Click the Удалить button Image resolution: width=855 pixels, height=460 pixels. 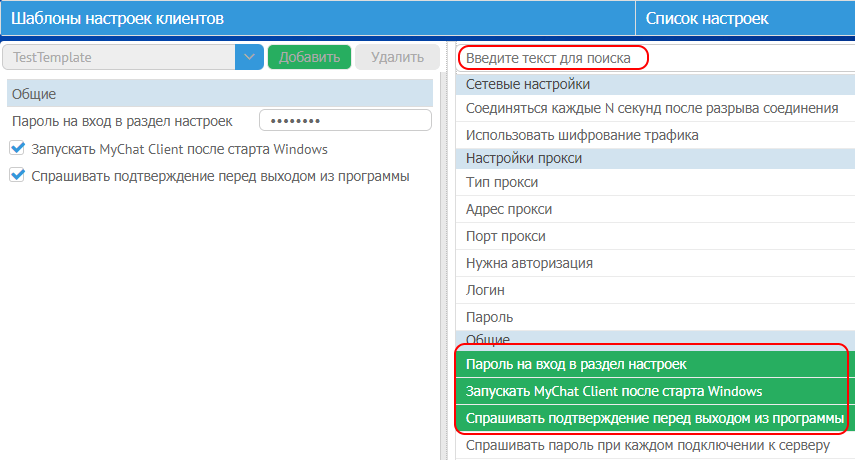click(397, 58)
